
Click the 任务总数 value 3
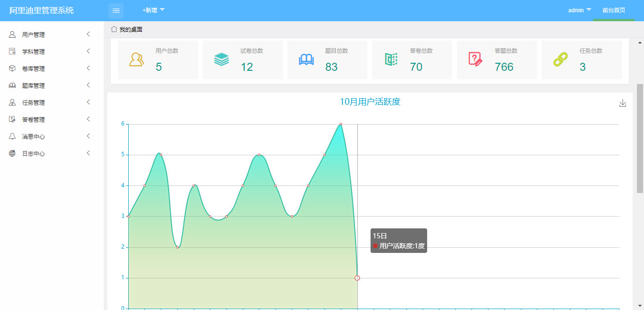tap(583, 67)
